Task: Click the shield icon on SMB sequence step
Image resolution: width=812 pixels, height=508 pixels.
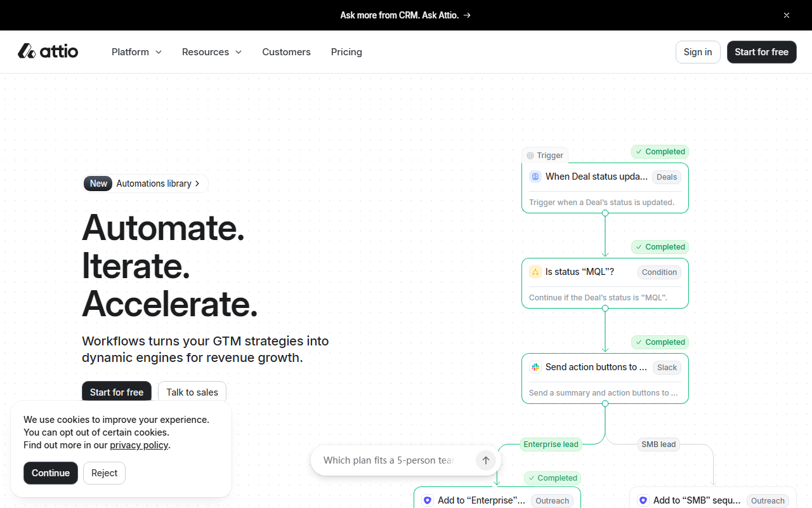Action: tap(643, 500)
